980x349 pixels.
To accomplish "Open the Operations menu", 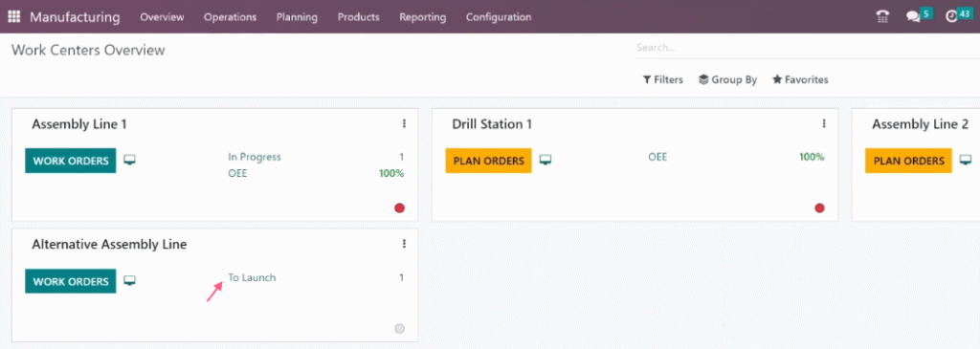I will tap(230, 17).
